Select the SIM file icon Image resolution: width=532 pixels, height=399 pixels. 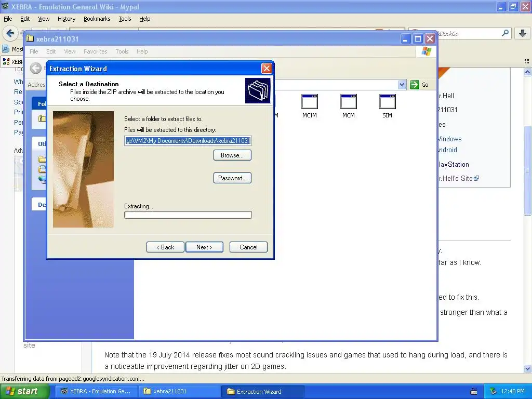pyautogui.click(x=387, y=106)
